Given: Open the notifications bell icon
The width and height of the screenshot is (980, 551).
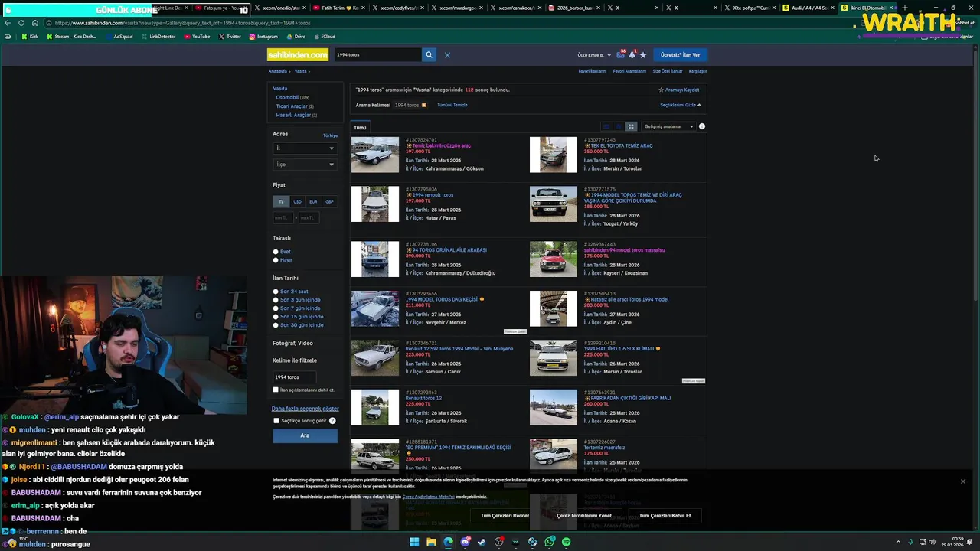Looking at the screenshot, I should (x=632, y=54).
